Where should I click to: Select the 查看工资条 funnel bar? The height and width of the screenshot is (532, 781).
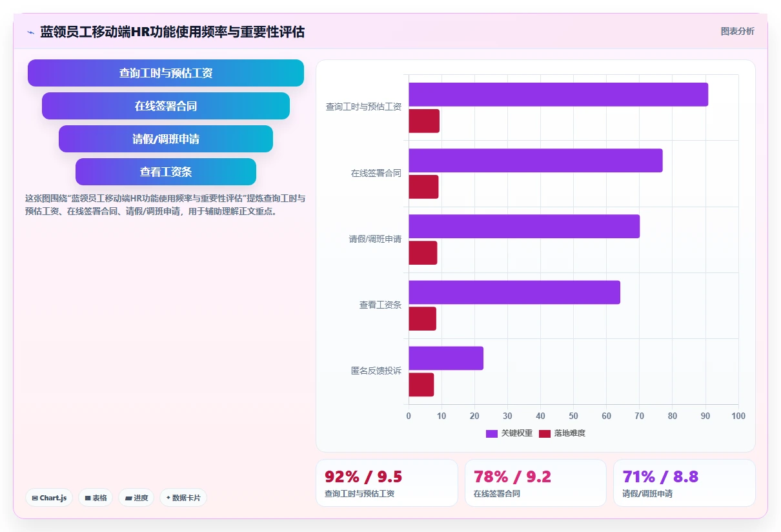pos(166,172)
